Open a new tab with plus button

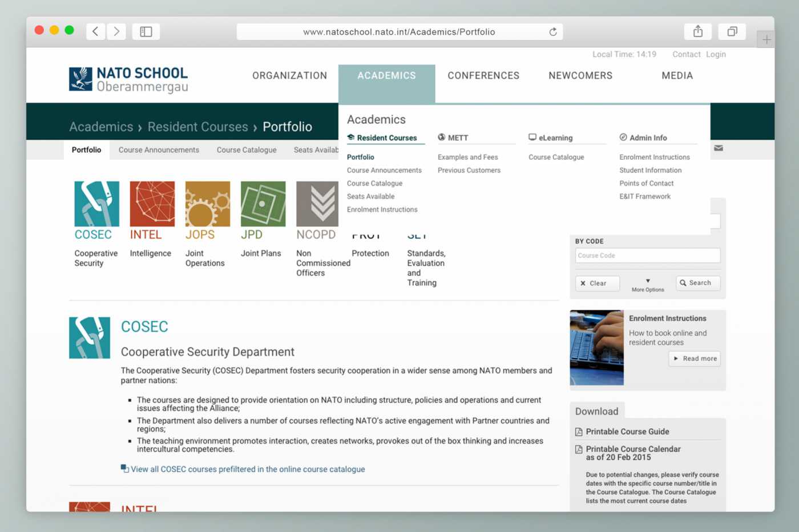[766, 39]
